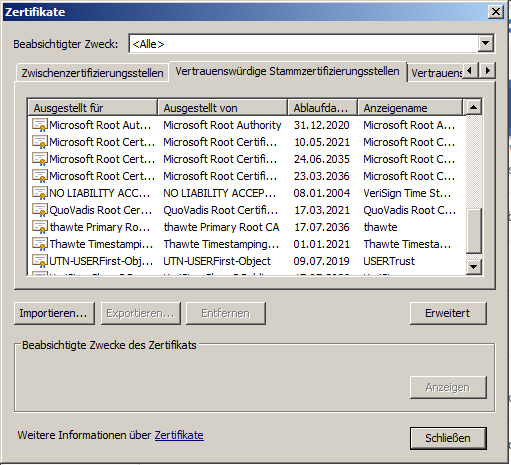511x465 pixels.
Task: Click the list scrollbar down arrow
Action: click(x=473, y=266)
